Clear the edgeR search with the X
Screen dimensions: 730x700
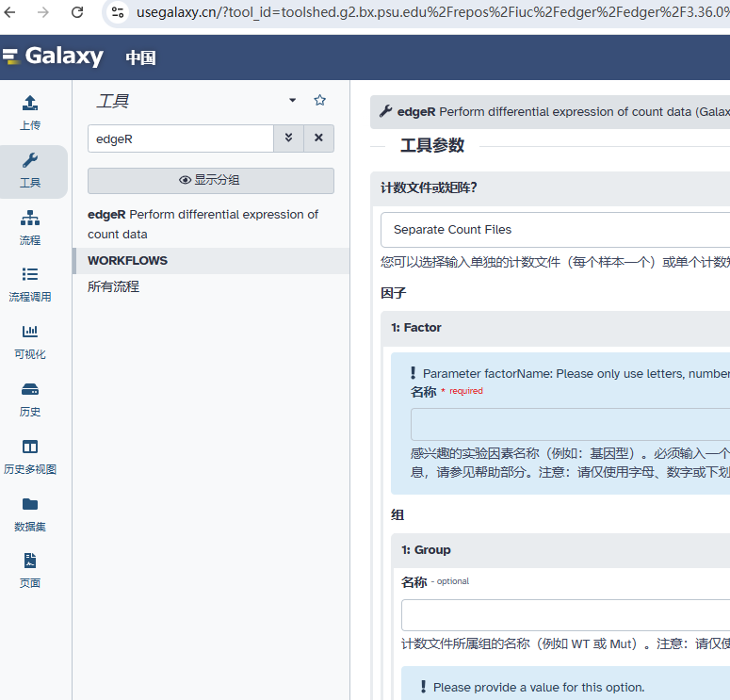pyautogui.click(x=318, y=138)
